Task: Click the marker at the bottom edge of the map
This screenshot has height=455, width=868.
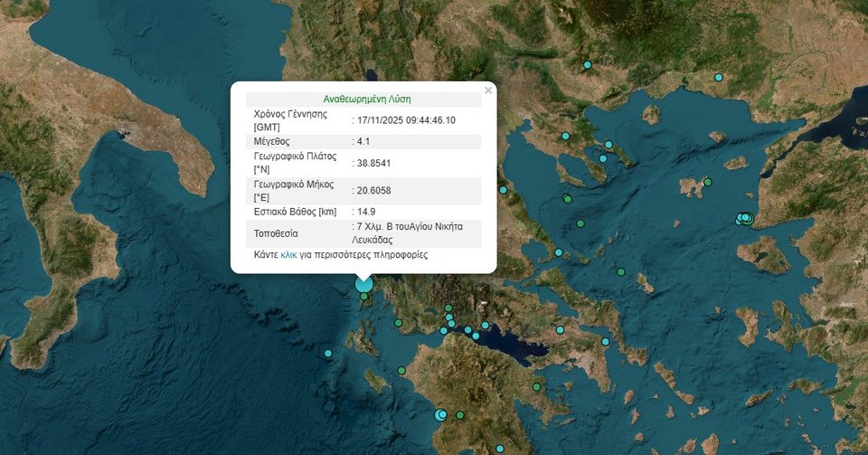Action: point(499,449)
